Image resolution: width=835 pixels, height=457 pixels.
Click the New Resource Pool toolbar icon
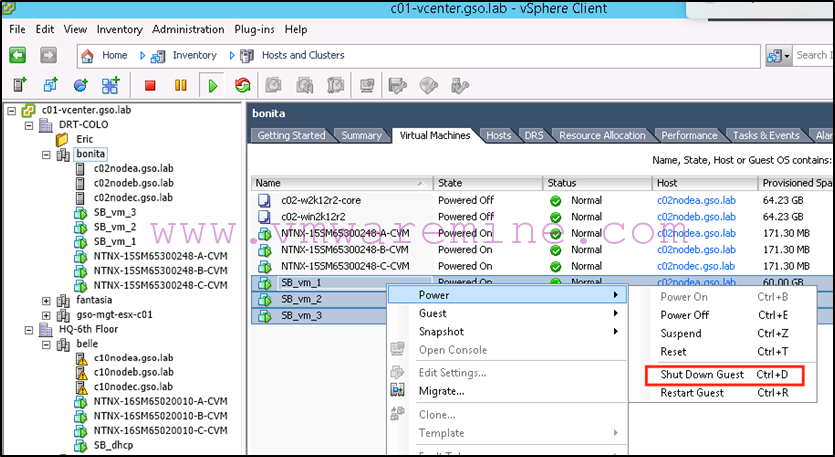[80, 85]
